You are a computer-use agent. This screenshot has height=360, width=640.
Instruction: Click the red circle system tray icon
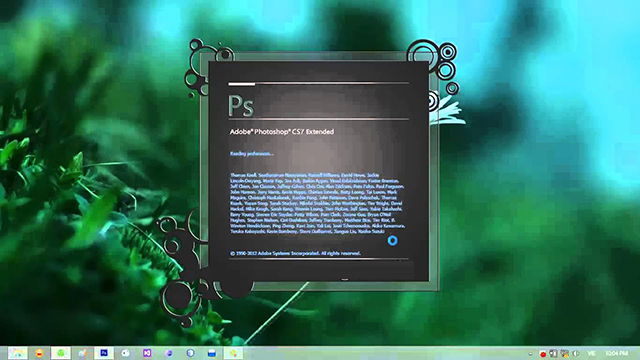[x=542, y=354]
